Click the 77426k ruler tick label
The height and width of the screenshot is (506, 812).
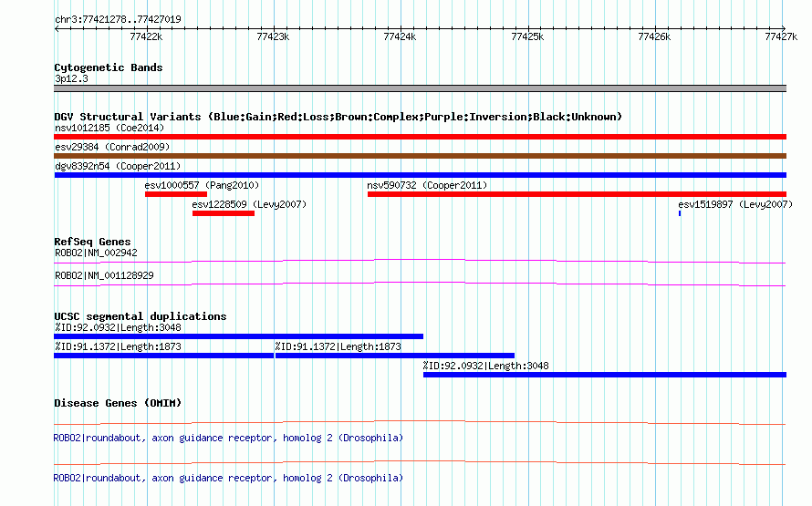pos(654,36)
